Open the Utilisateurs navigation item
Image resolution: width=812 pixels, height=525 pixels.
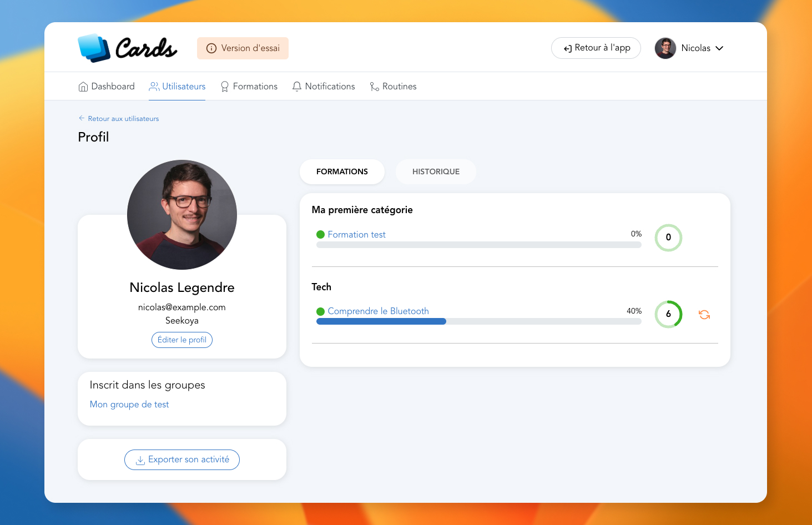point(177,87)
